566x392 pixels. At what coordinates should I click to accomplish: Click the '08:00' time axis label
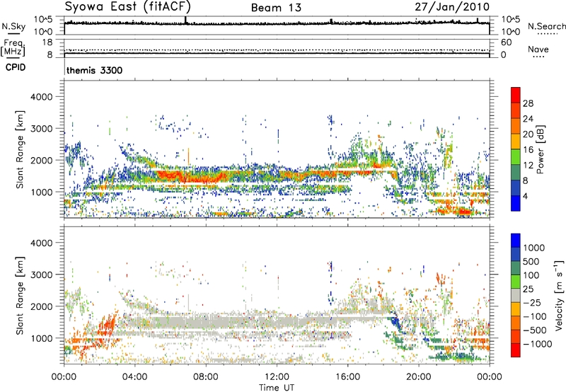coord(206,377)
